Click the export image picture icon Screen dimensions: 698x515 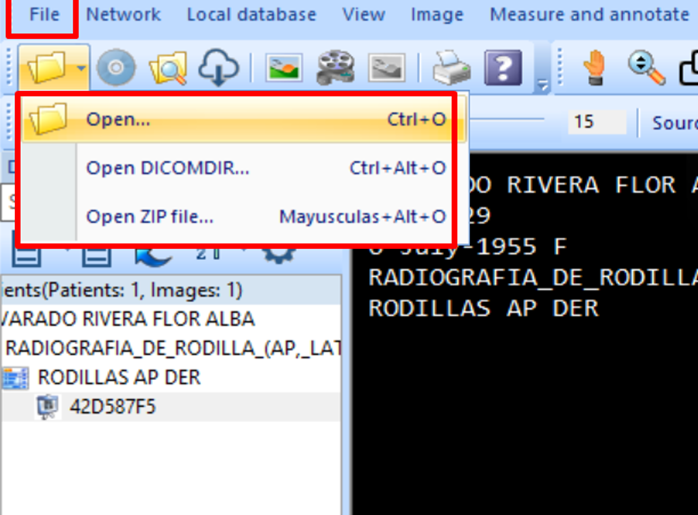[x=284, y=68]
